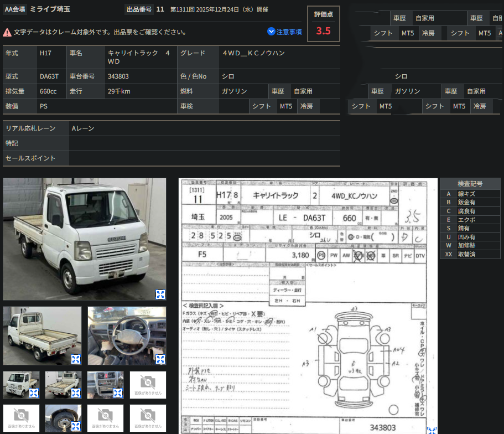Viewport: 504px width, 434px height.
Task: Select legend row E エクボ
Action: 470,220
